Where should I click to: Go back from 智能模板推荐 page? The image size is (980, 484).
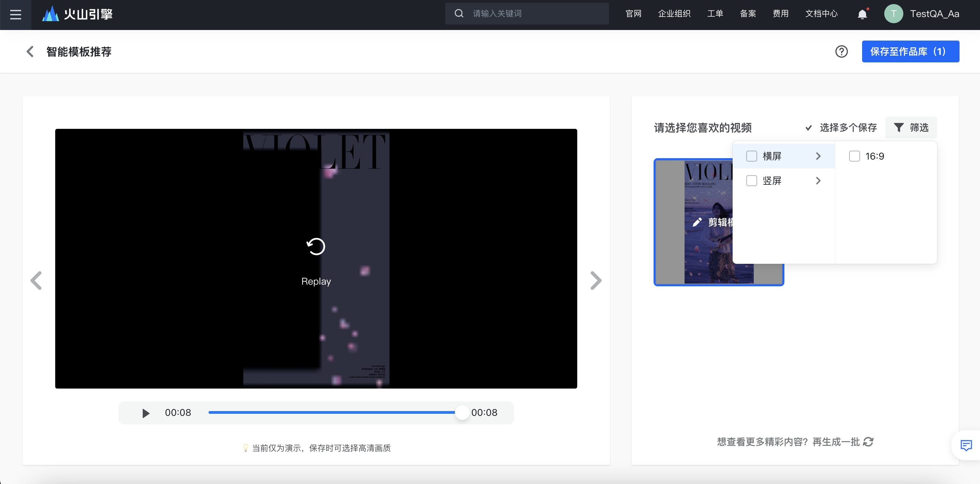[30, 51]
